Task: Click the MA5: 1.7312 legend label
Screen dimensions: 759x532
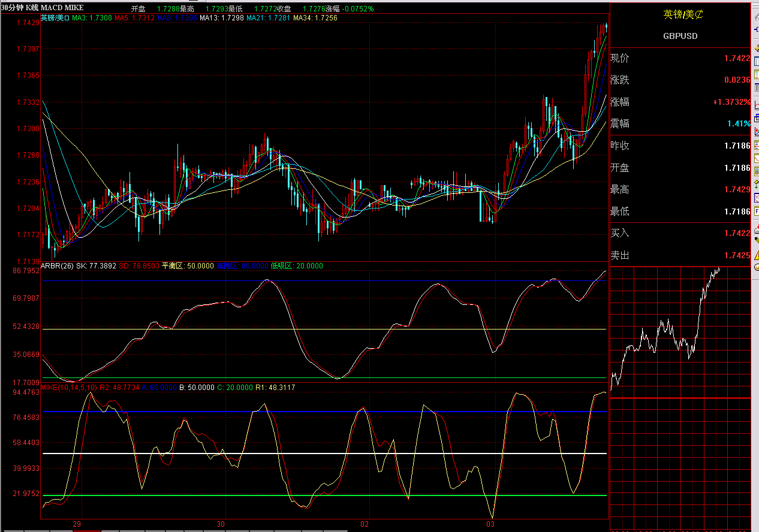Action: (135, 18)
